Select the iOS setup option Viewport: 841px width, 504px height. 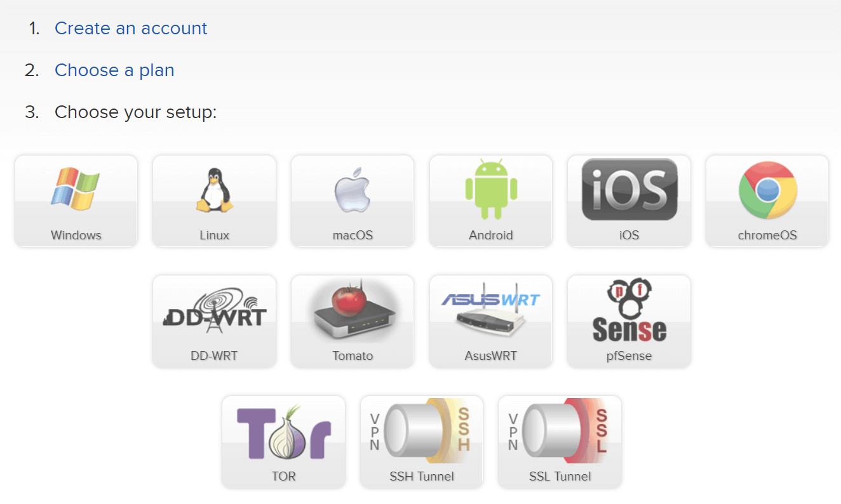(x=629, y=201)
